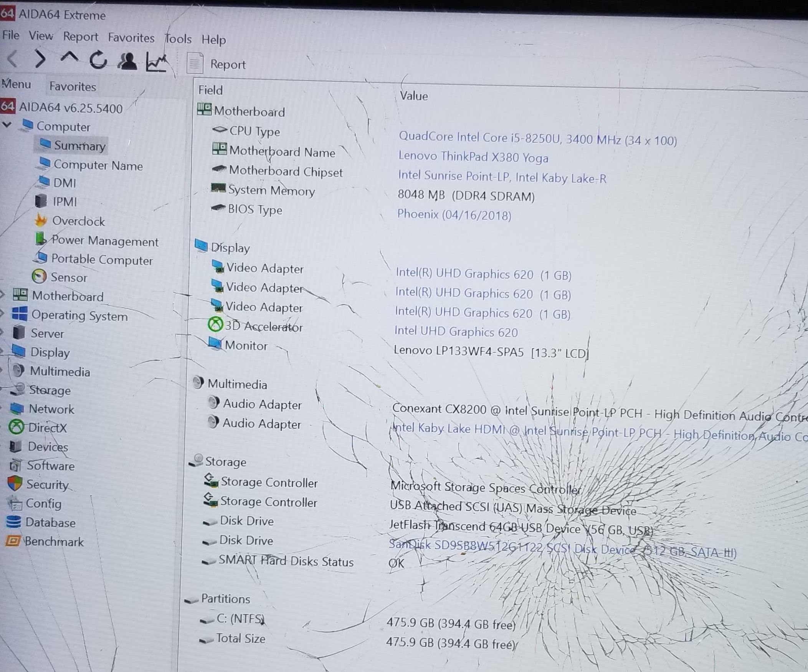808x672 pixels.
Task: Switch to the Favorites tab
Action: pyautogui.click(x=72, y=87)
